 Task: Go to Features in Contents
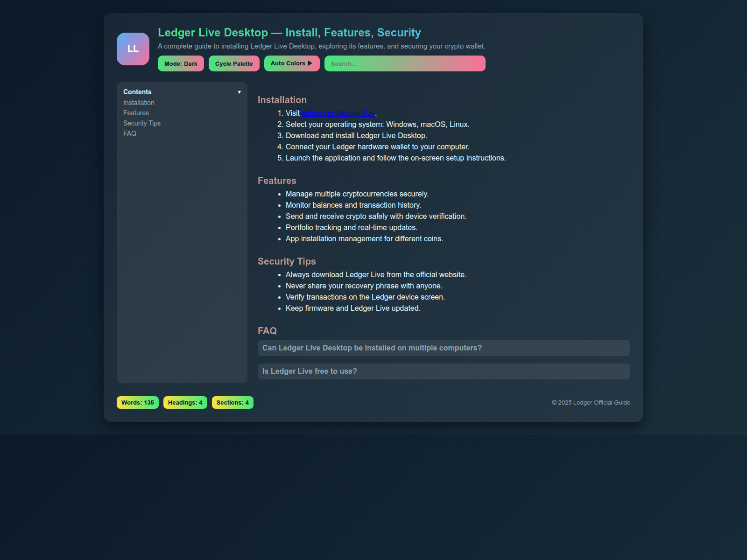[x=136, y=113]
